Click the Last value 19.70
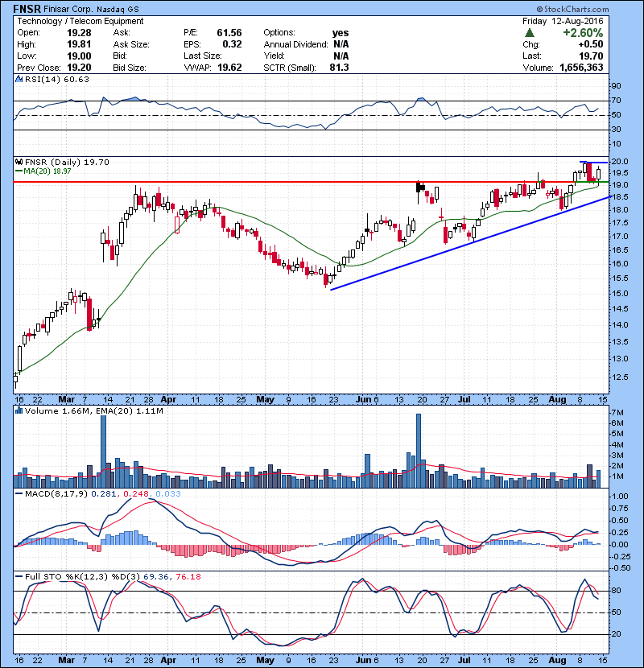This screenshot has height=668, width=644. click(591, 56)
